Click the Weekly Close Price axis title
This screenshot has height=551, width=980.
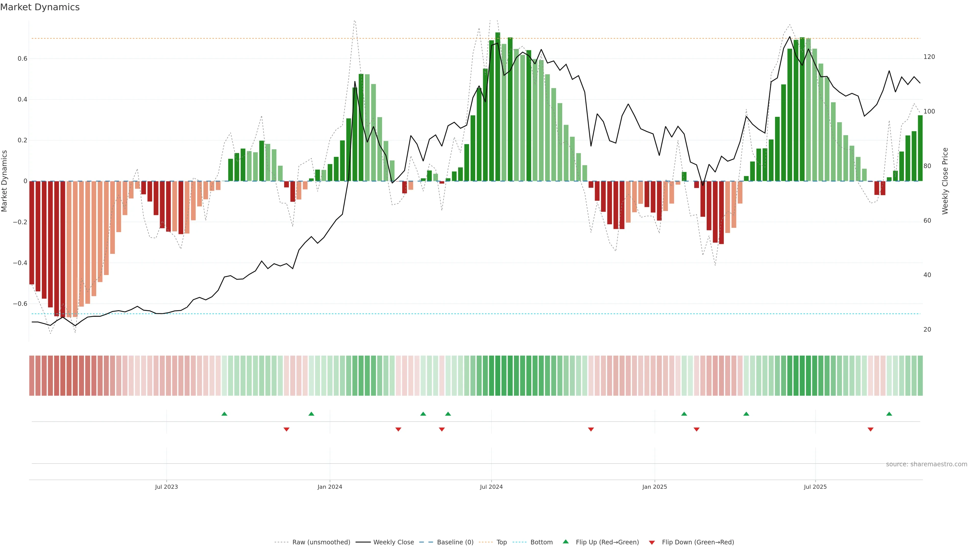[x=945, y=181]
